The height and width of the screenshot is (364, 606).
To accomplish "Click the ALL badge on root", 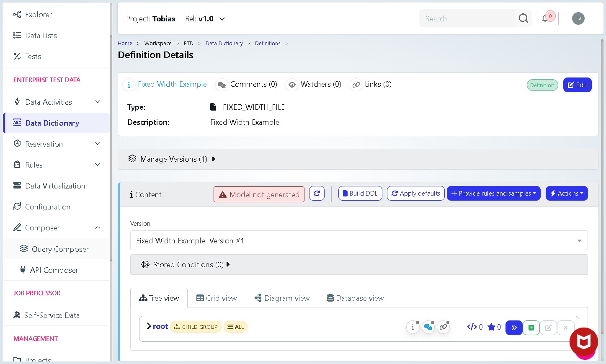I will [235, 327].
